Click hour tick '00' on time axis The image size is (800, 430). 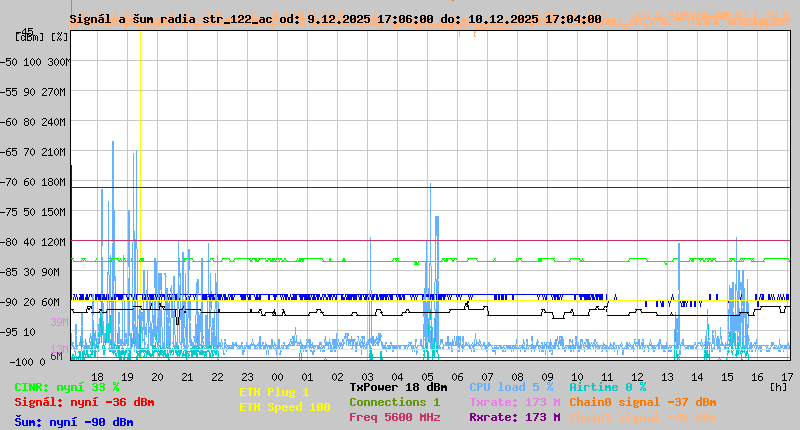point(277,377)
